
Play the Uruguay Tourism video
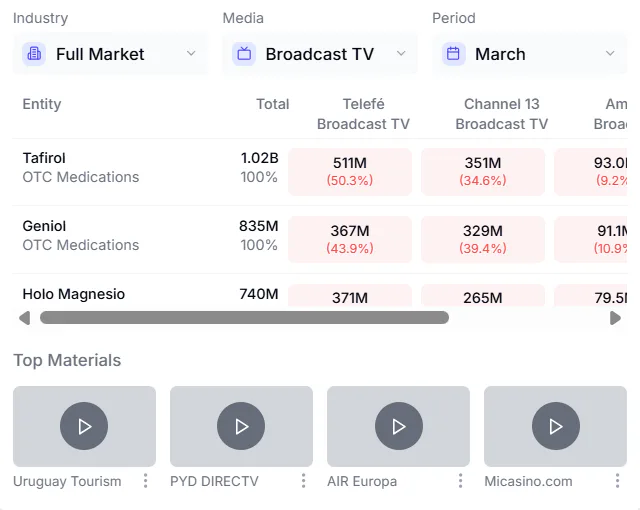[x=84, y=426]
